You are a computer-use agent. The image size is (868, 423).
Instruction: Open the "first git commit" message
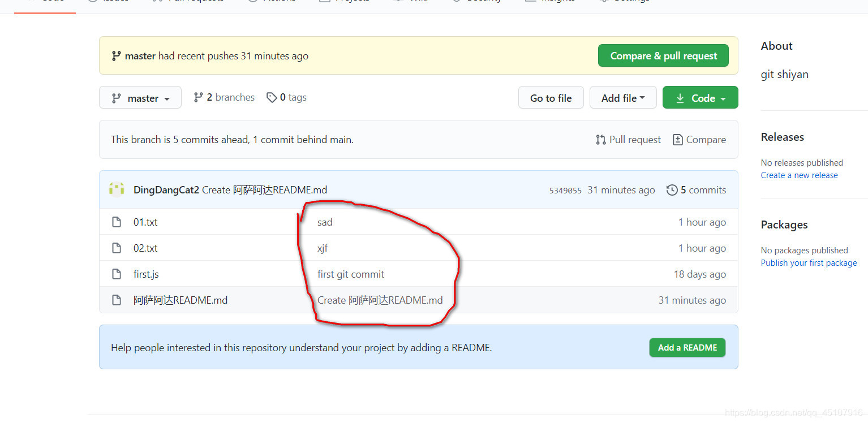pyautogui.click(x=351, y=274)
